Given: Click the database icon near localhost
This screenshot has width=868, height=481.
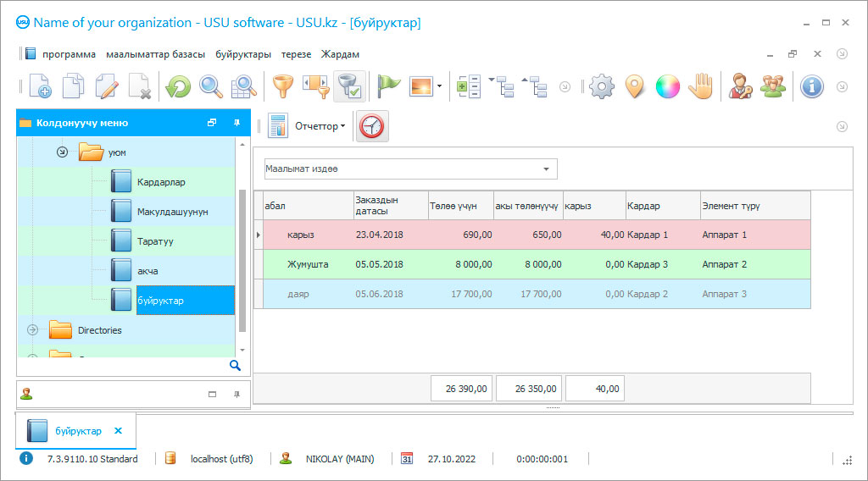Looking at the screenshot, I should click(170, 458).
